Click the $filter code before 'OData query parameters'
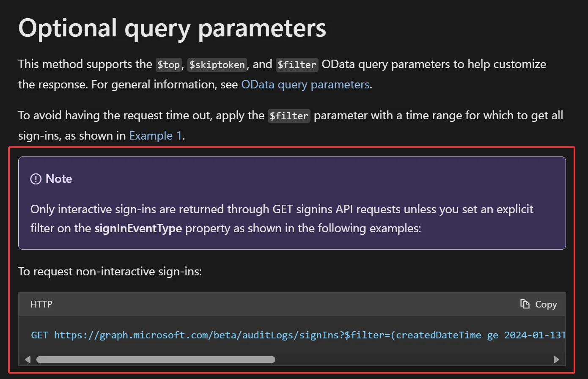Viewport: 588px width, 379px height. tap(297, 65)
